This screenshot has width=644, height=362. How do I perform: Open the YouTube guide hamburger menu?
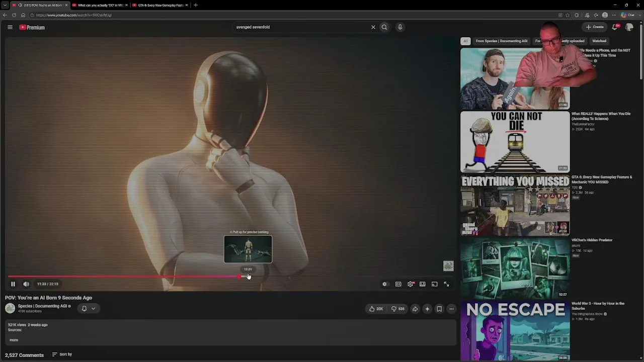(x=10, y=27)
